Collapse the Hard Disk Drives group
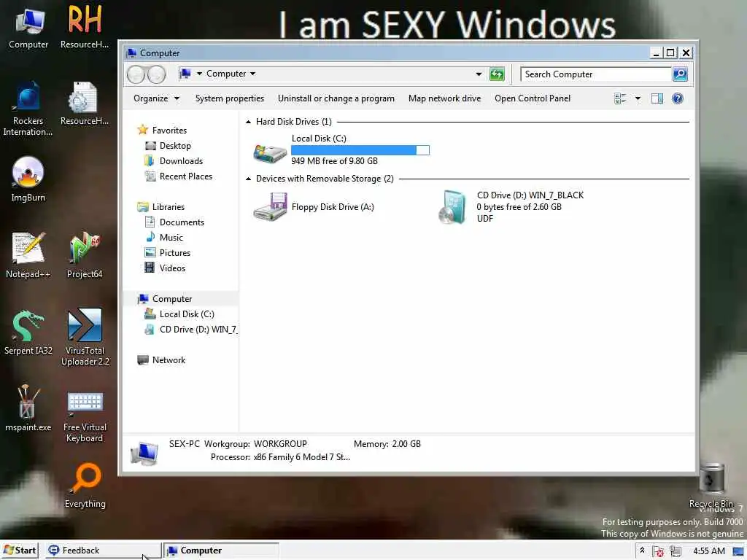 248,122
